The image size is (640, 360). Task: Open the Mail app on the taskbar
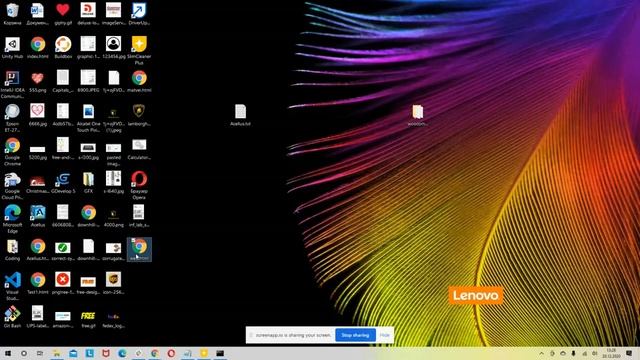[73, 353]
